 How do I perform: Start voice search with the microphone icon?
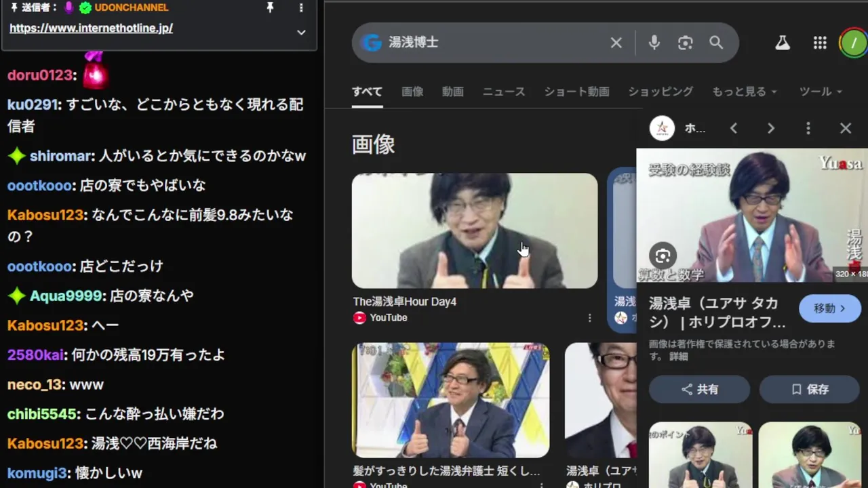point(654,43)
